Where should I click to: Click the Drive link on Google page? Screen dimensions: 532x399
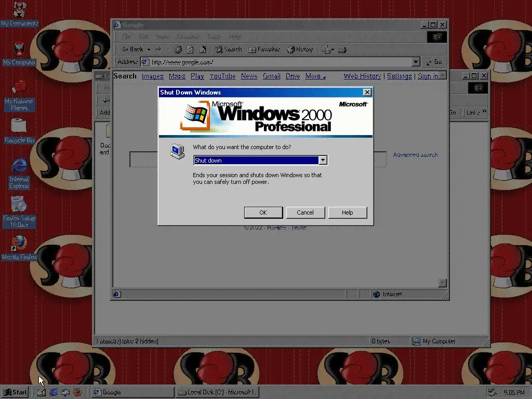tap(292, 76)
